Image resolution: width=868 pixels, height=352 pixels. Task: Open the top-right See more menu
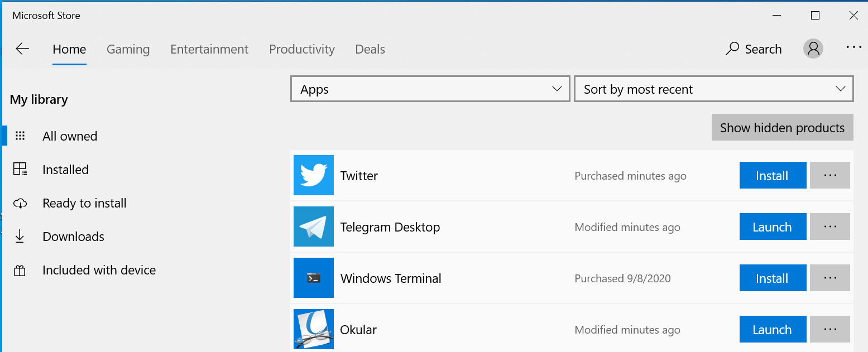(853, 48)
